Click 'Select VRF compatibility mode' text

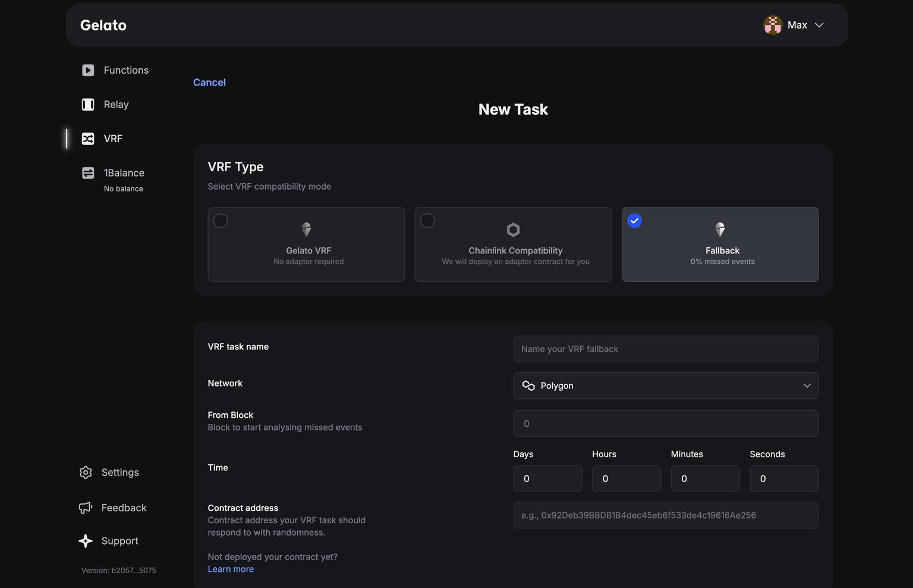point(269,187)
